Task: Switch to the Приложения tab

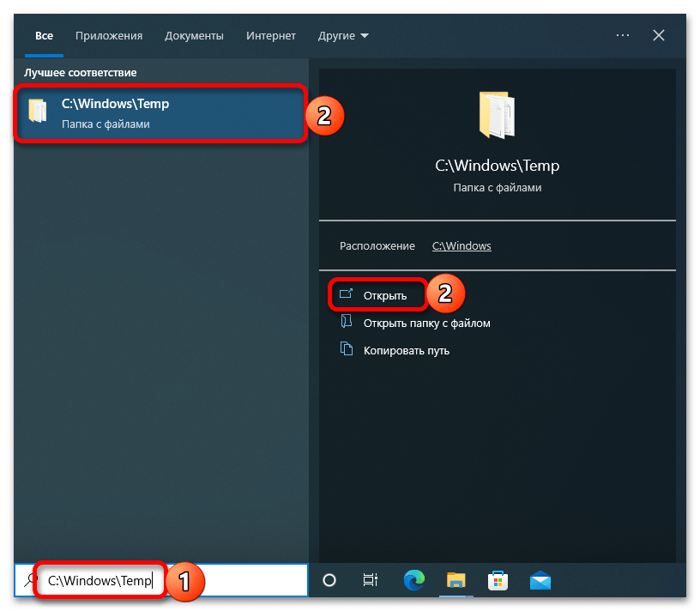Action: [109, 35]
